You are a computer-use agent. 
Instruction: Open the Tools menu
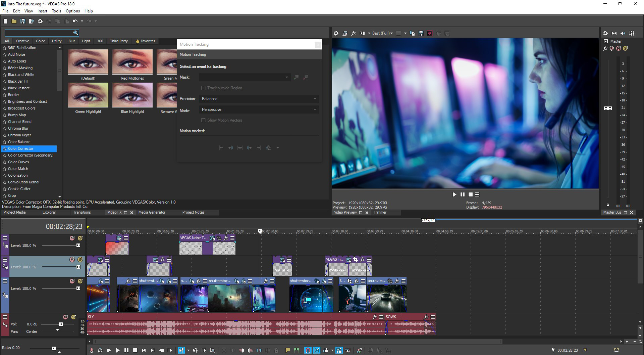tap(56, 11)
